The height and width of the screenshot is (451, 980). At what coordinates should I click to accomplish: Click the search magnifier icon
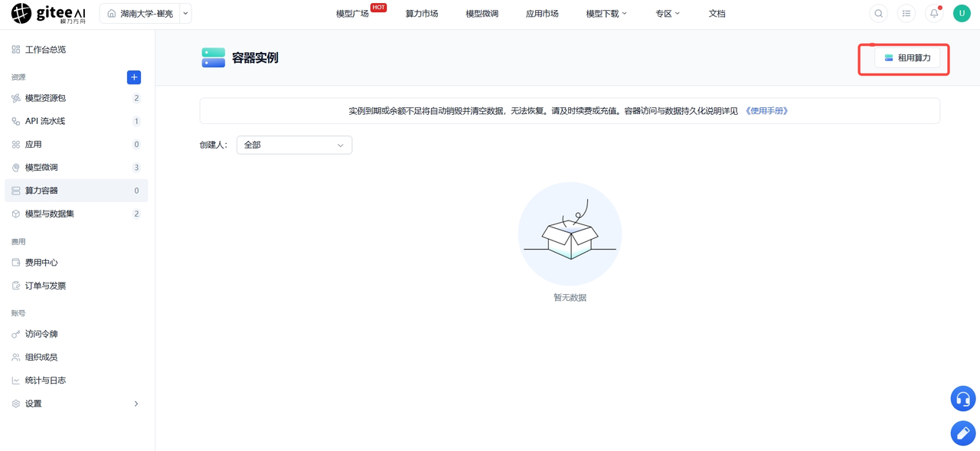(x=879, y=14)
